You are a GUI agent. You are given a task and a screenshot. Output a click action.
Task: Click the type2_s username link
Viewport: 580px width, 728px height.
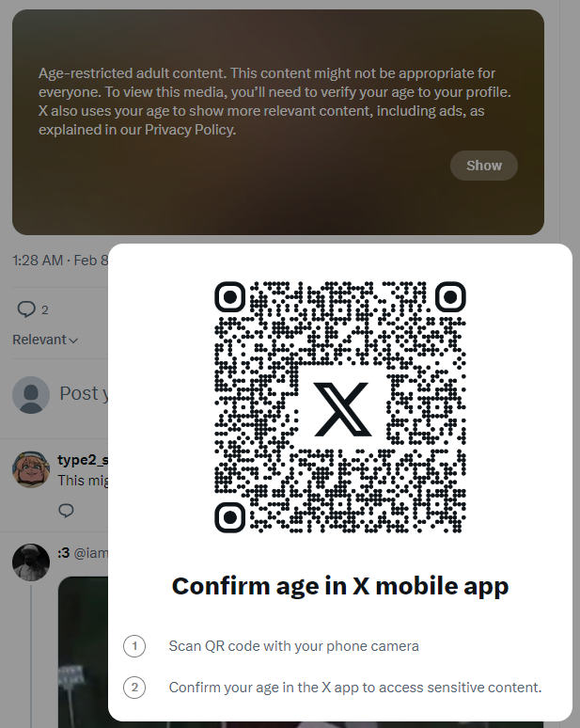pos(83,460)
